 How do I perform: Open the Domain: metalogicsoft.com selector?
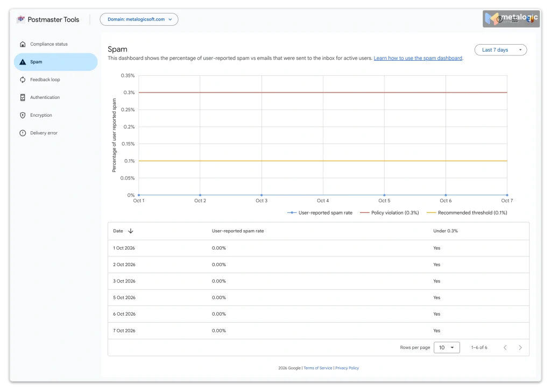pos(139,19)
